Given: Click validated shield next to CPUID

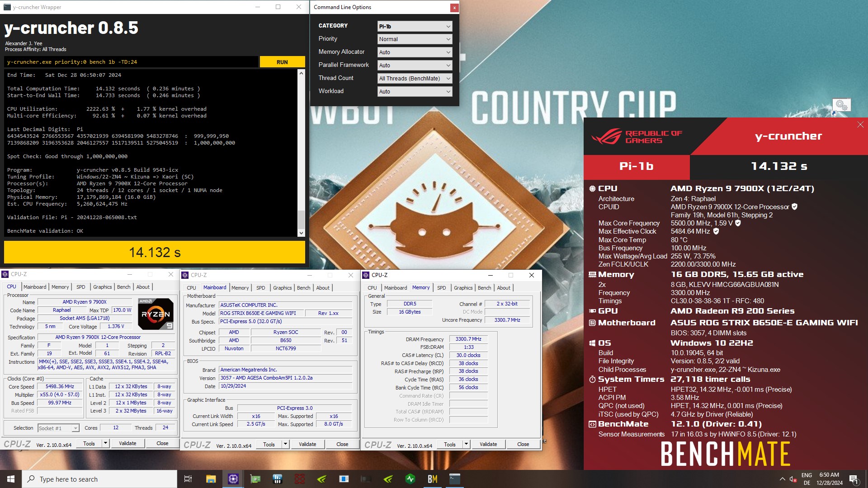Looking at the screenshot, I should [794, 206].
